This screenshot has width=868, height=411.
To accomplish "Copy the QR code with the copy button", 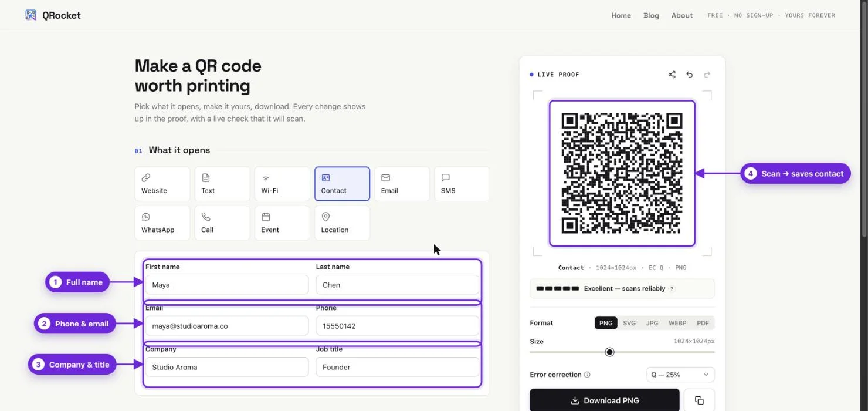I will click(699, 400).
